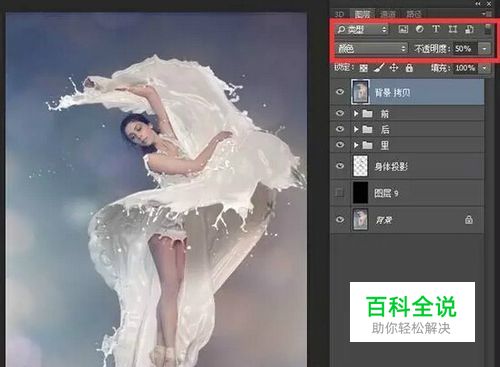Select the 前 group folder icon
Image resolution: width=500 pixels, height=367 pixels.
(x=367, y=114)
